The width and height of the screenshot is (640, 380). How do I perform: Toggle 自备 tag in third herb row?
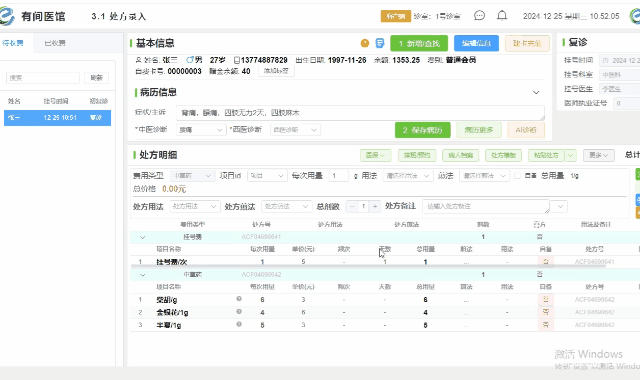(546, 325)
